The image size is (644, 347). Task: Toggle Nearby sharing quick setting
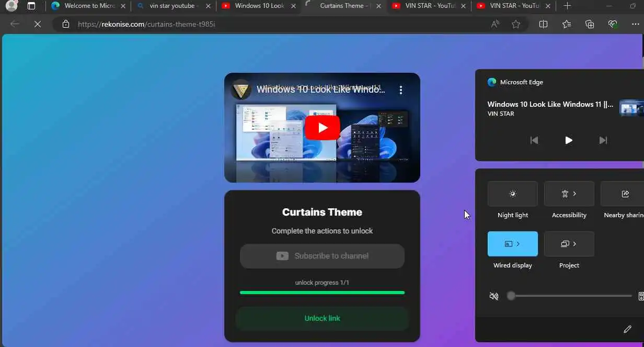(x=622, y=194)
